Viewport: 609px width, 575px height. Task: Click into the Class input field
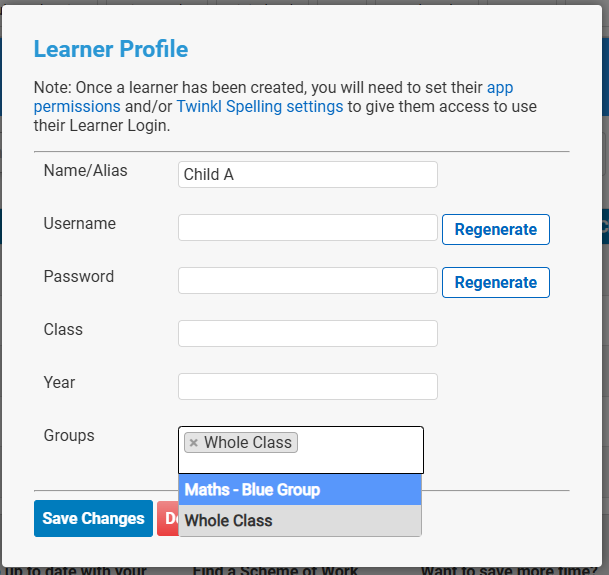pyautogui.click(x=307, y=334)
